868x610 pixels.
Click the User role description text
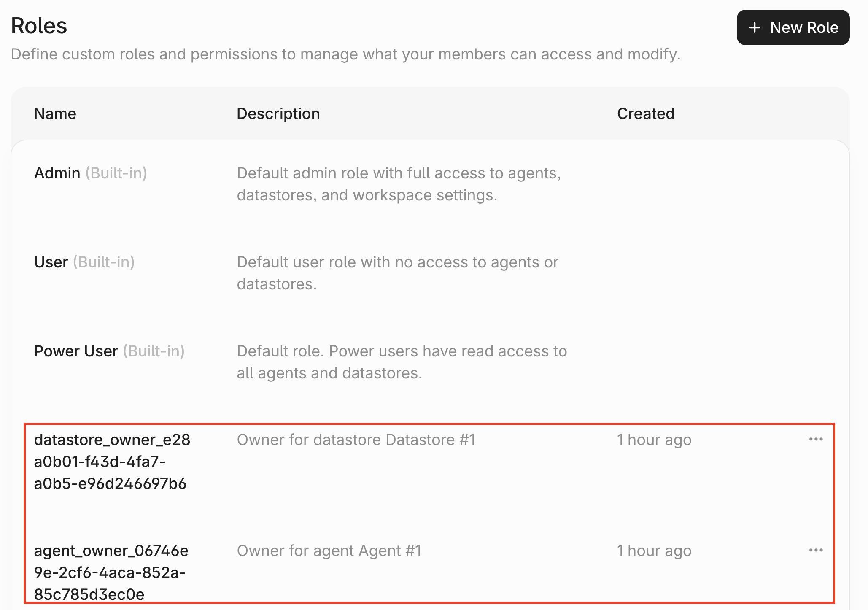(397, 273)
